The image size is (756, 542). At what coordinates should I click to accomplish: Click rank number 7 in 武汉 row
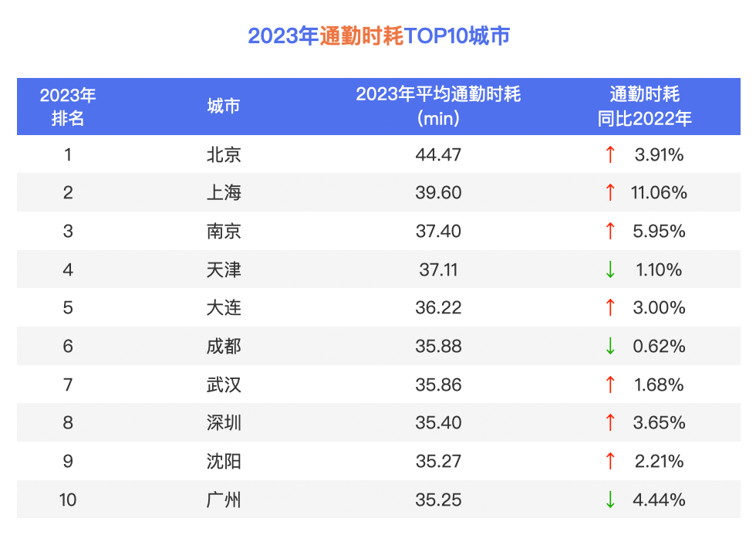[68, 384]
